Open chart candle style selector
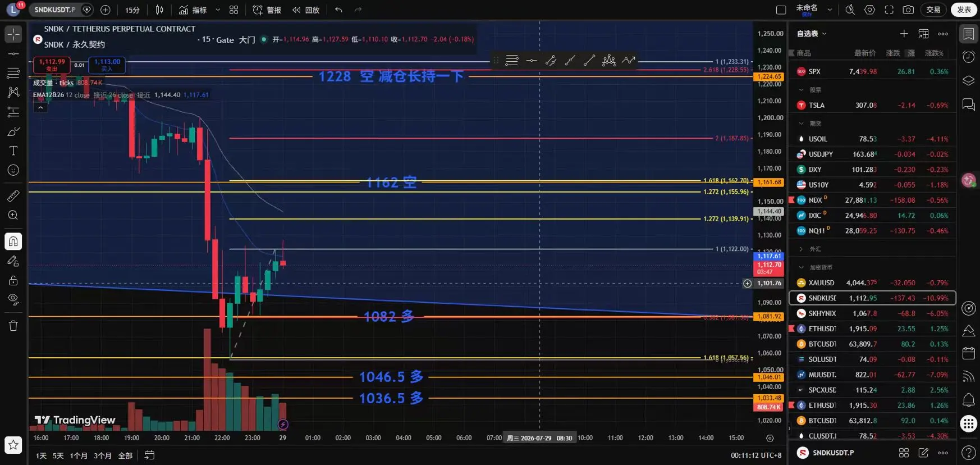The image size is (980, 465). pyautogui.click(x=159, y=10)
